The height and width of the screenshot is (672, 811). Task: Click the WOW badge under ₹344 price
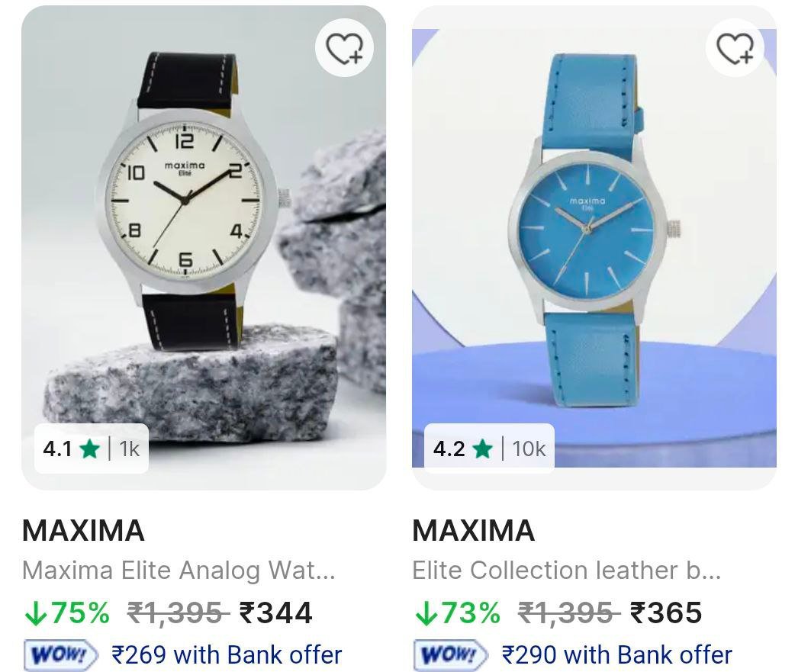pyautogui.click(x=60, y=655)
